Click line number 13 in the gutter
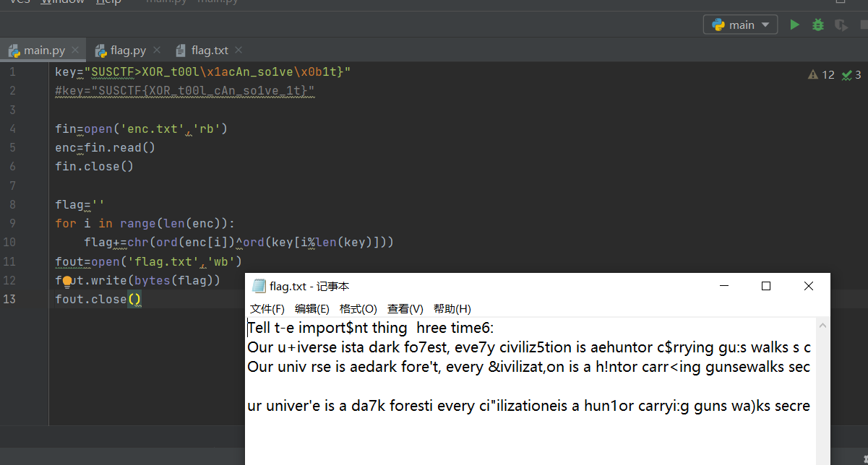Image resolution: width=868 pixels, height=465 pixels. coord(9,299)
